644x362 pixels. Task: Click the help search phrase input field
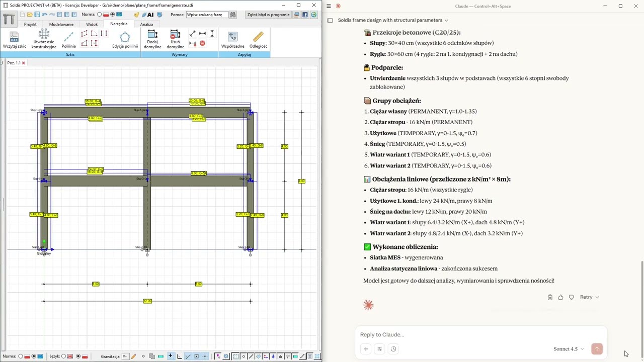pyautogui.click(x=207, y=15)
